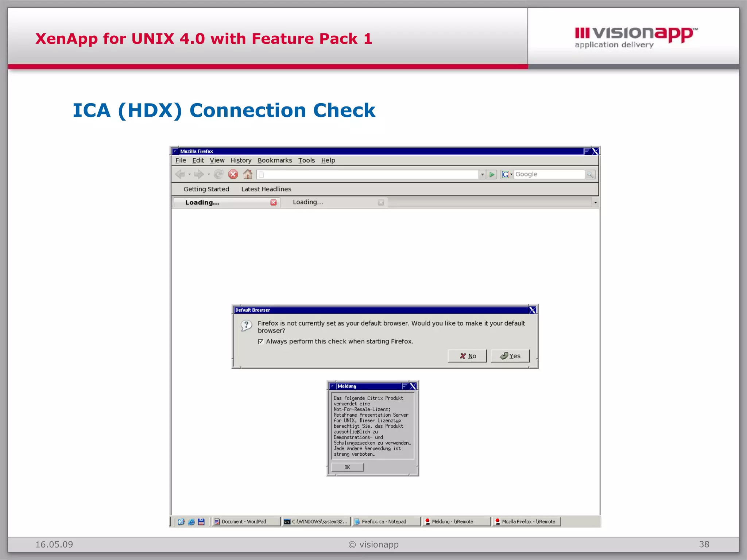This screenshot has width=747, height=560.
Task: Open Forward button history dropdown arrow
Action: 209,175
